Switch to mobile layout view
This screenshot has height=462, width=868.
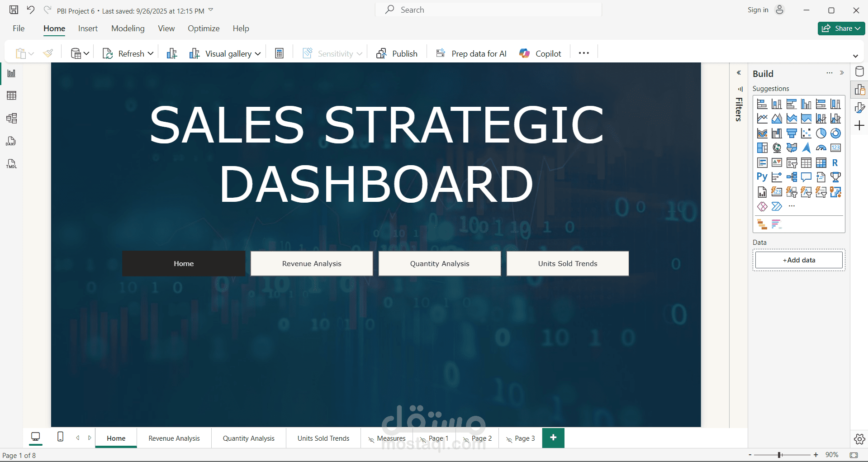(x=60, y=437)
